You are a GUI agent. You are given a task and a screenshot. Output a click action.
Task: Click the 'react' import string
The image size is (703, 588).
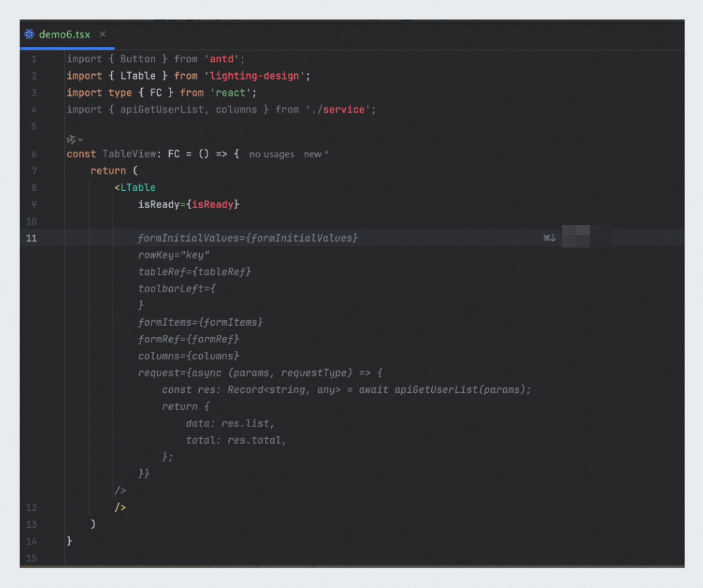point(231,93)
